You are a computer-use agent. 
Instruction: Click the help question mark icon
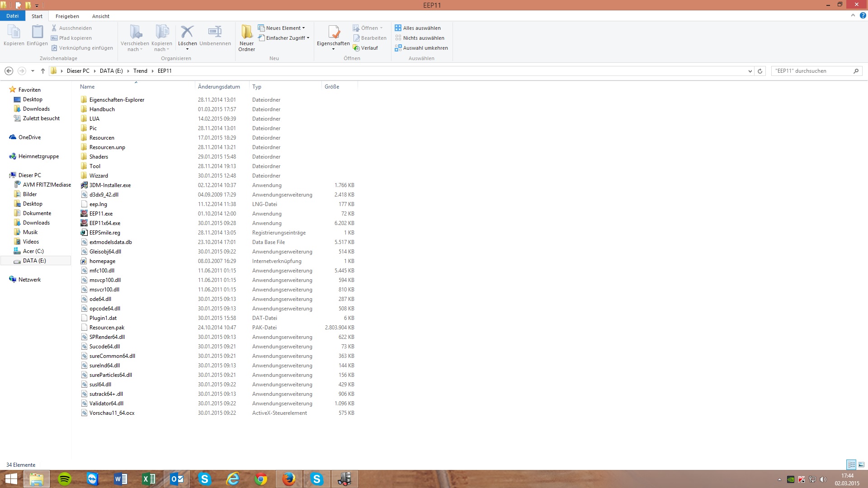click(x=863, y=15)
